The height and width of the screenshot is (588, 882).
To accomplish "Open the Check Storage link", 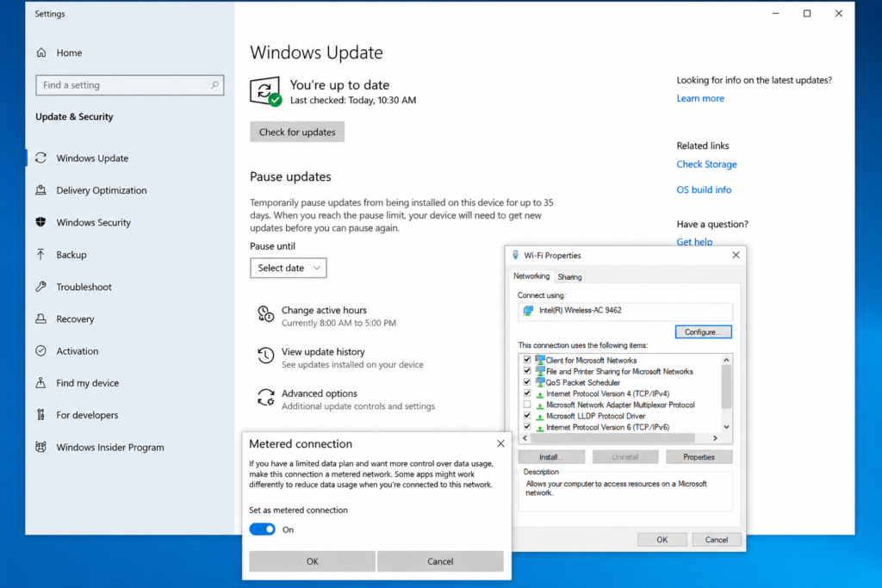I will point(706,164).
